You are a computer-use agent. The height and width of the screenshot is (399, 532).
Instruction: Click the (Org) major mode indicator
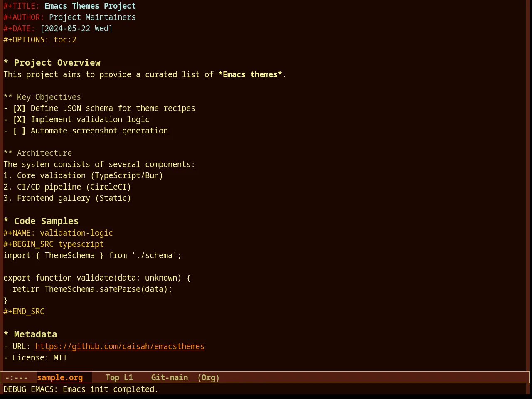coord(208,378)
